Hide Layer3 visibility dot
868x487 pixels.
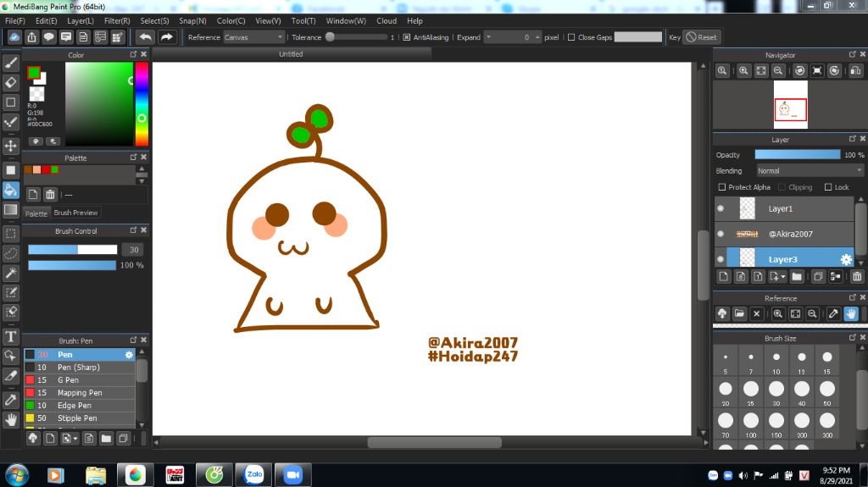[x=721, y=259]
